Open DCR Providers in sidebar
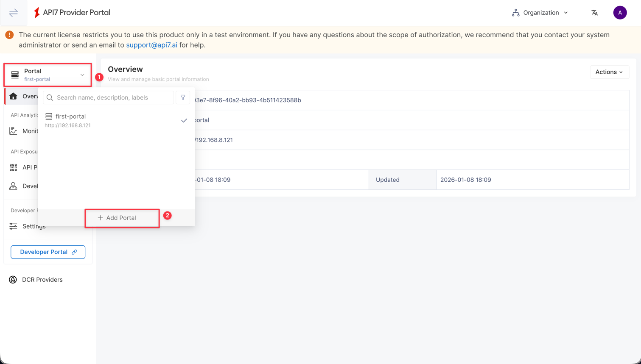Screen dimensions: 641x364 [42, 280]
